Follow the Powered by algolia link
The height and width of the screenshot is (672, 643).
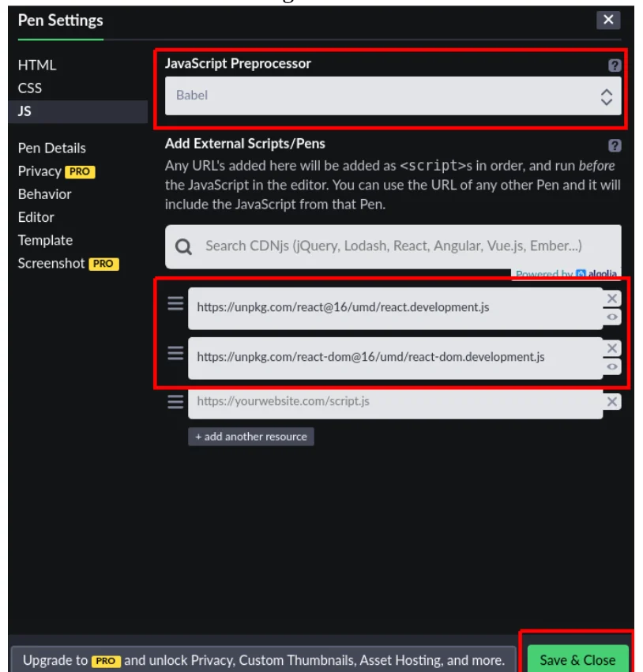pos(566,274)
